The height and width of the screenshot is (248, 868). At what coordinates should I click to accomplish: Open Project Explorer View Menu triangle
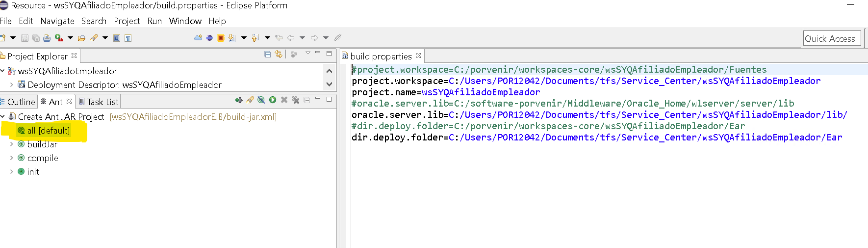click(308, 53)
